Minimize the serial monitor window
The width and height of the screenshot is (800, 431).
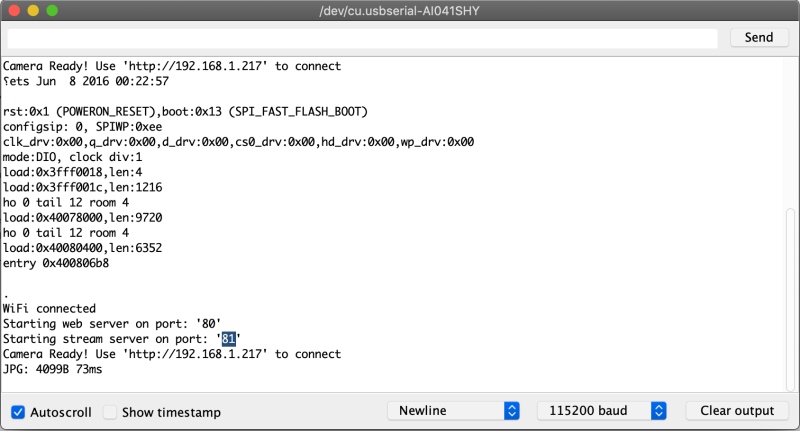tap(33, 10)
